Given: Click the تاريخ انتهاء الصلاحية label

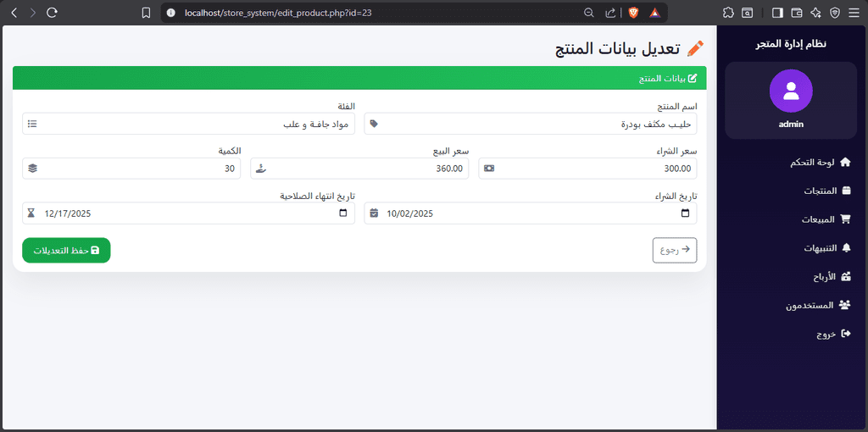Looking at the screenshot, I should pyautogui.click(x=317, y=196).
